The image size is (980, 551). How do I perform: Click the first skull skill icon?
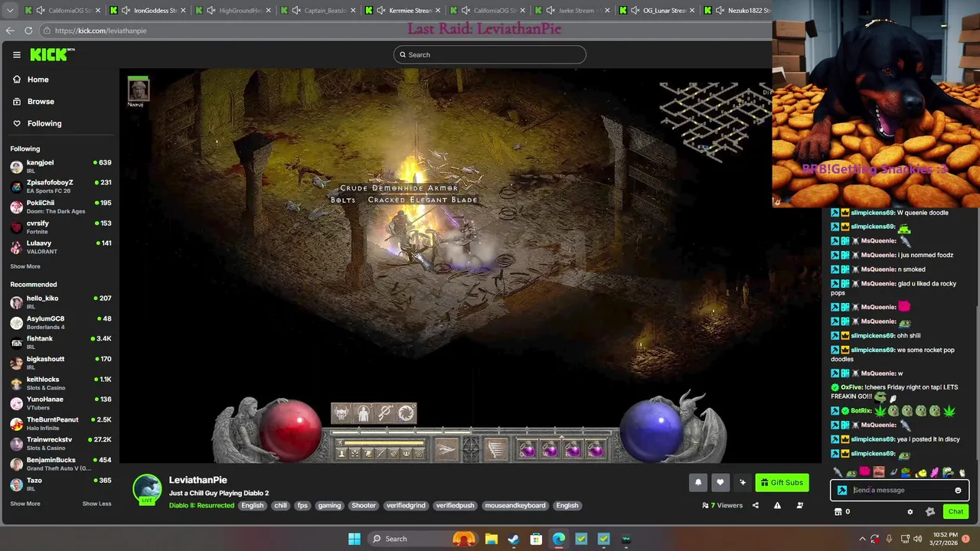341,413
